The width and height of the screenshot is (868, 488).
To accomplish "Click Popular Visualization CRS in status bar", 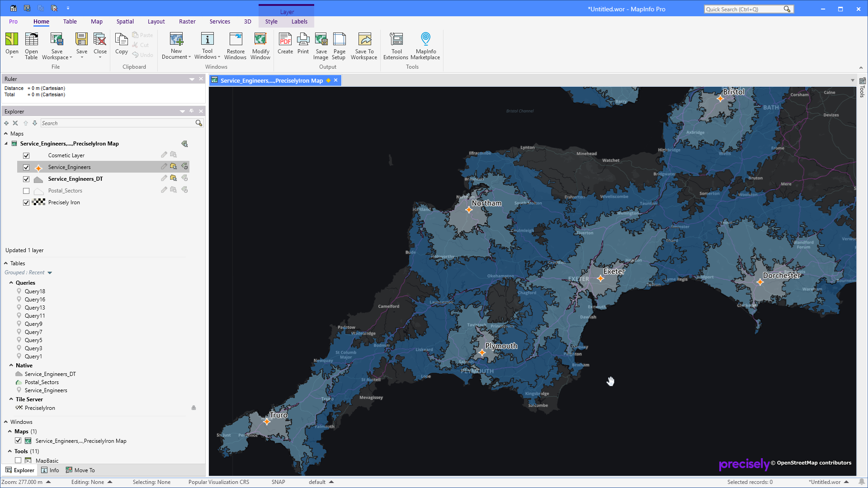I will (219, 482).
